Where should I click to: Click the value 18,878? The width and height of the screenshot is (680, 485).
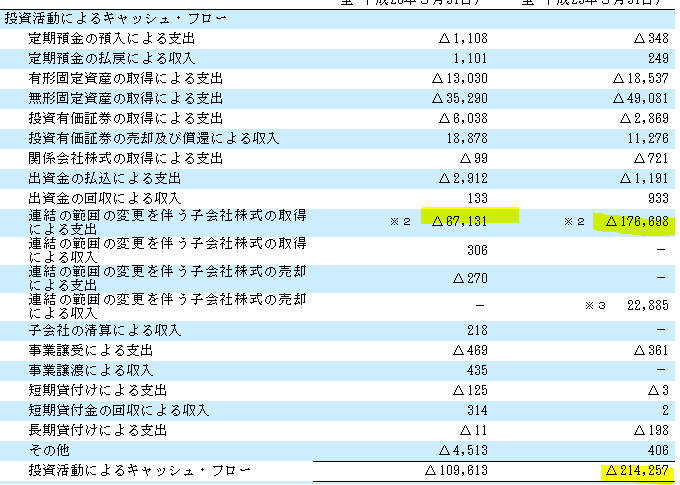pos(467,138)
